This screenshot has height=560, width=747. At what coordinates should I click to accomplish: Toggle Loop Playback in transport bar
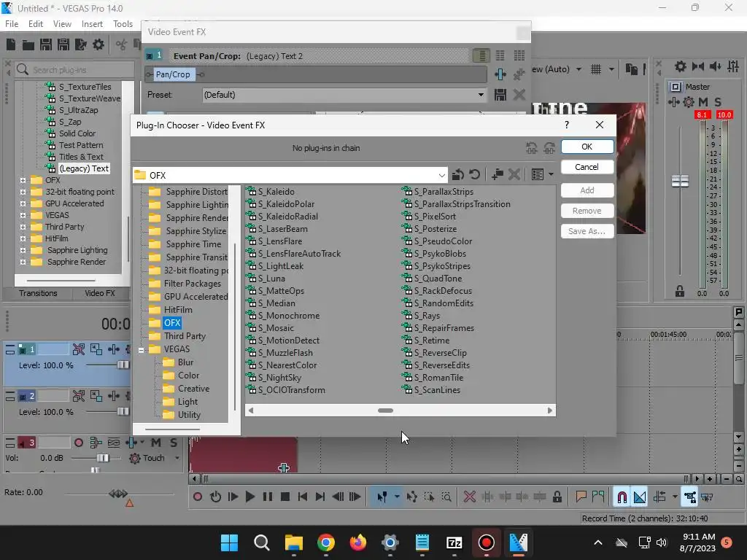215,497
